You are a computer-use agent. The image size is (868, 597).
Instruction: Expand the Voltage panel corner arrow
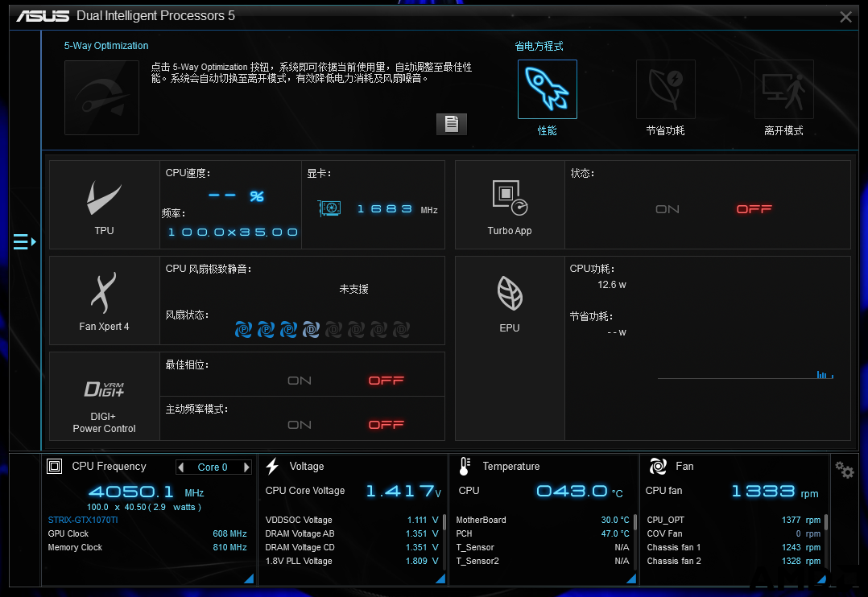pyautogui.click(x=440, y=578)
